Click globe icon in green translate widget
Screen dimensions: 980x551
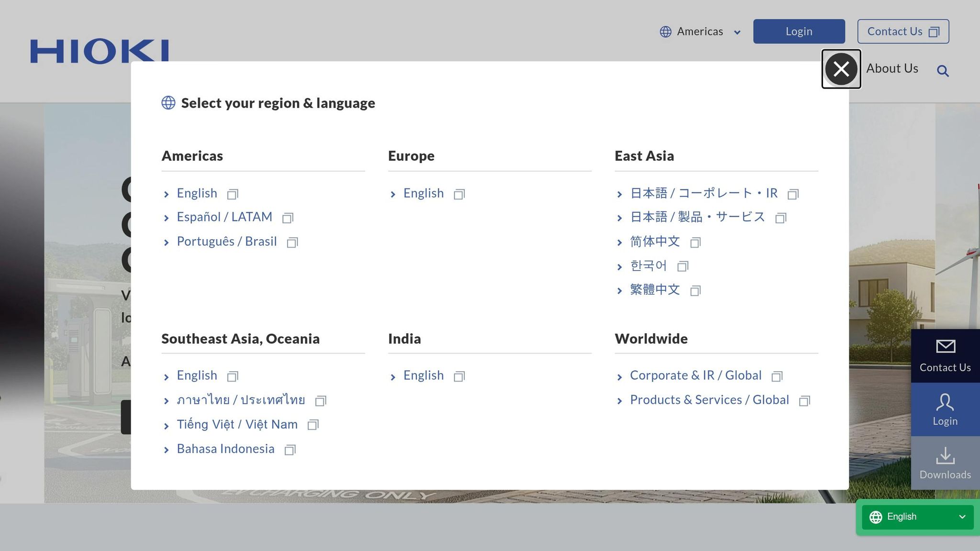[x=876, y=517]
